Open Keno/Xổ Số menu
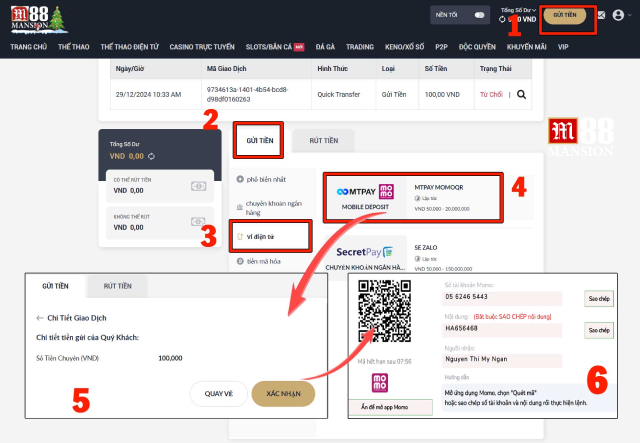Viewport: 640px width, 443px height. tap(404, 47)
